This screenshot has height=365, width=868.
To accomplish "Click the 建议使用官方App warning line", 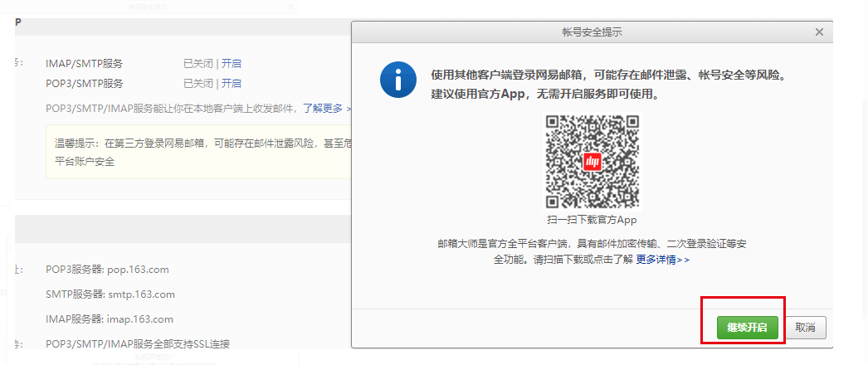I will (x=546, y=94).
